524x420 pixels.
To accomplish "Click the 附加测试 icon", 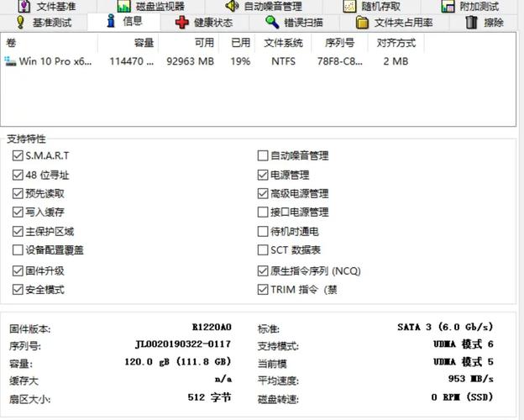I will pos(448,6).
